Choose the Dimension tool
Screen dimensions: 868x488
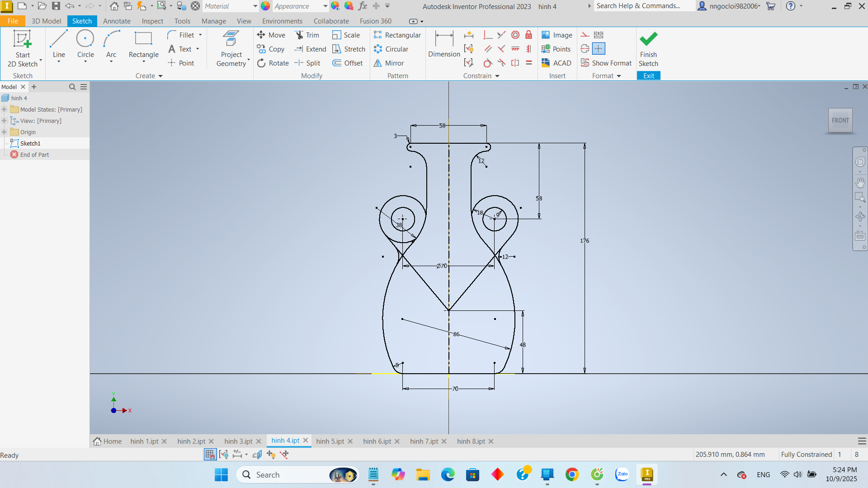[444, 45]
